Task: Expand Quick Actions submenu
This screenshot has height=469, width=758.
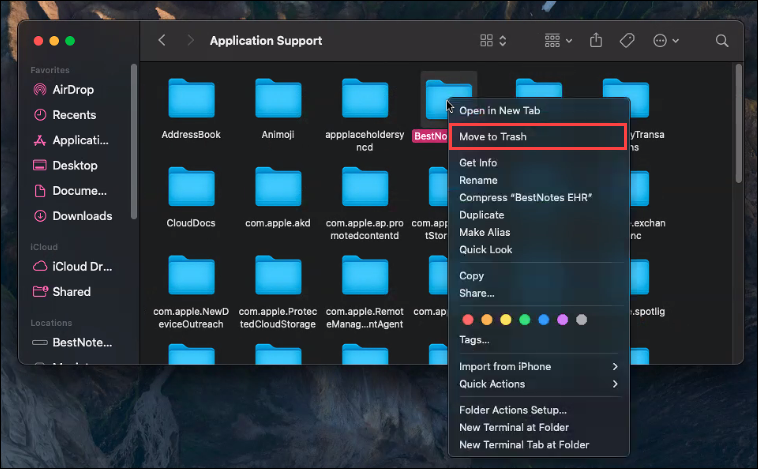Action: click(x=539, y=384)
